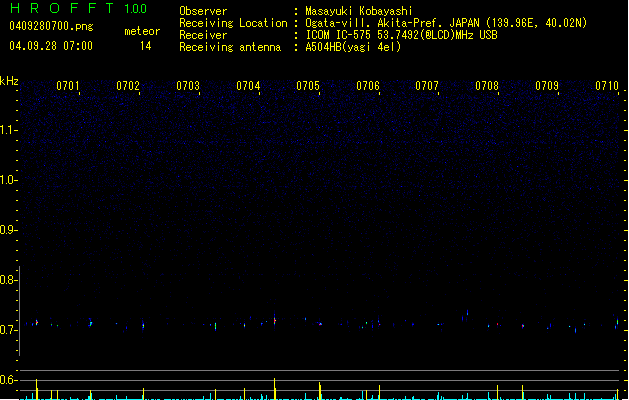
Task: Click the Receiver label
Action: pyautogui.click(x=203, y=35)
